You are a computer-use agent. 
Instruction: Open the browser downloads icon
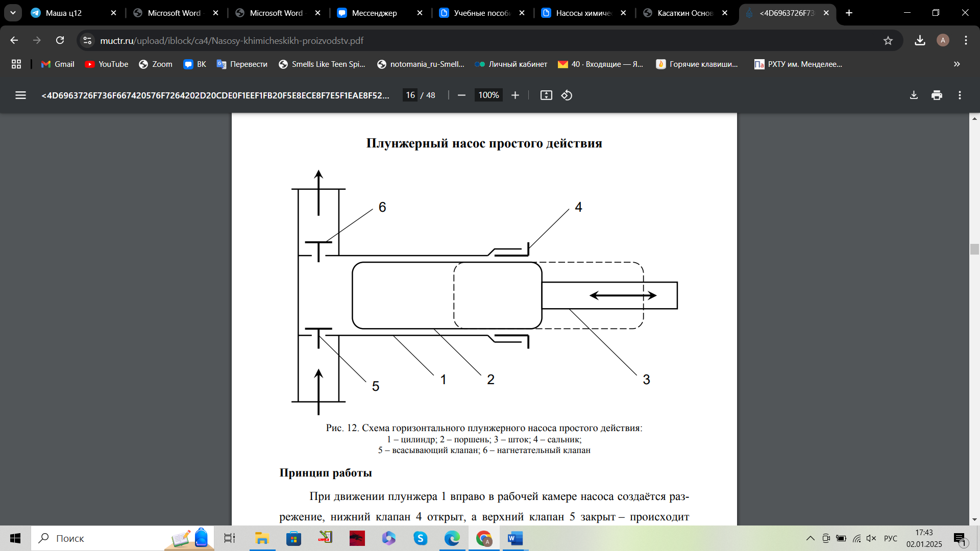tap(920, 40)
